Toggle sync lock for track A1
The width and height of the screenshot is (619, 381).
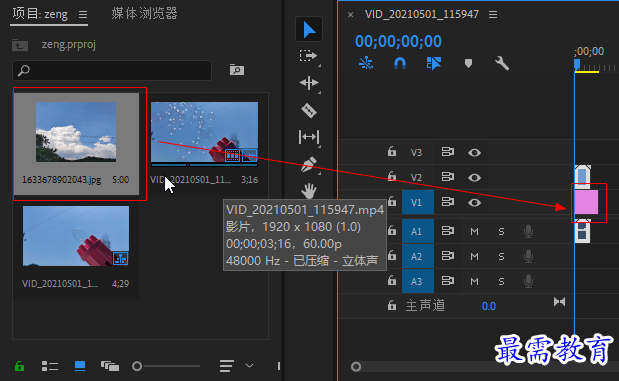(x=448, y=230)
